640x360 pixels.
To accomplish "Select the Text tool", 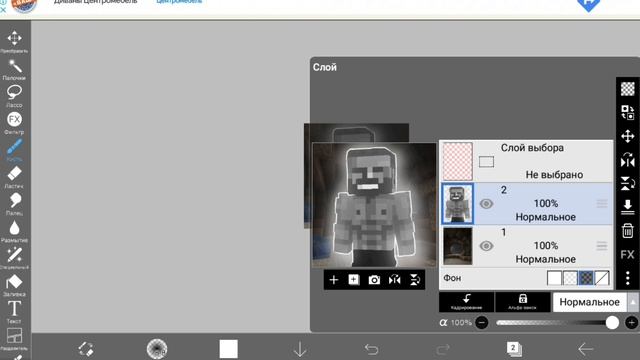I will [x=14, y=311].
